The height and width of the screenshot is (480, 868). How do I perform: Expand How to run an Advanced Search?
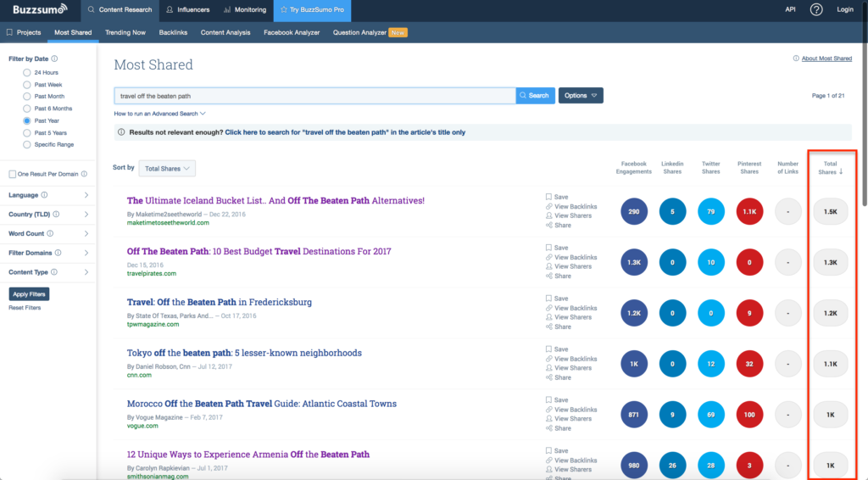(159, 114)
